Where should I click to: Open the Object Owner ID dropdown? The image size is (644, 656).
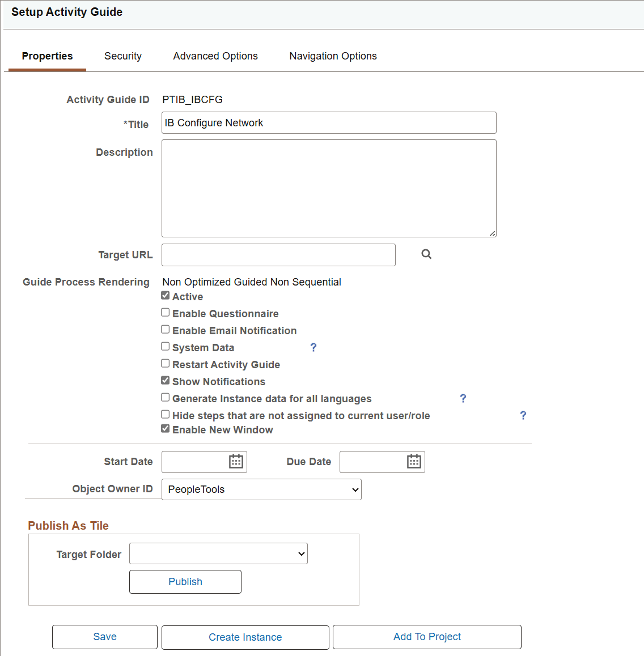pyautogui.click(x=261, y=489)
